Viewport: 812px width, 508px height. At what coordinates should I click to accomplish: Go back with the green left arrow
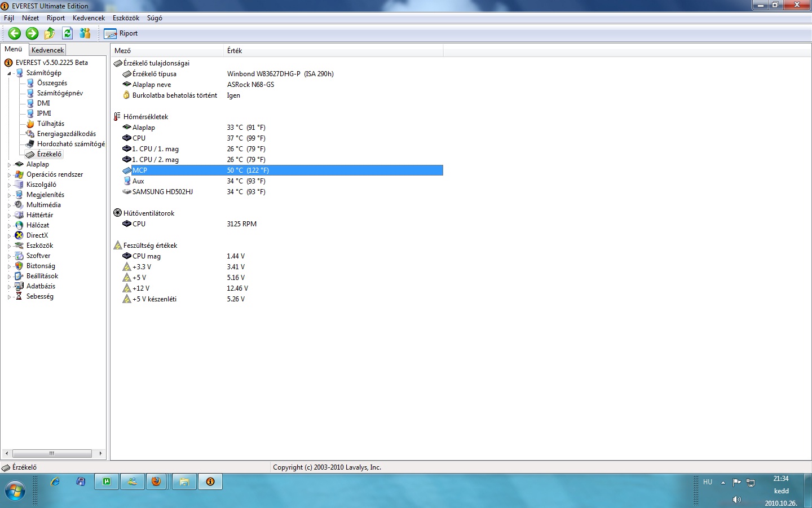coord(15,33)
